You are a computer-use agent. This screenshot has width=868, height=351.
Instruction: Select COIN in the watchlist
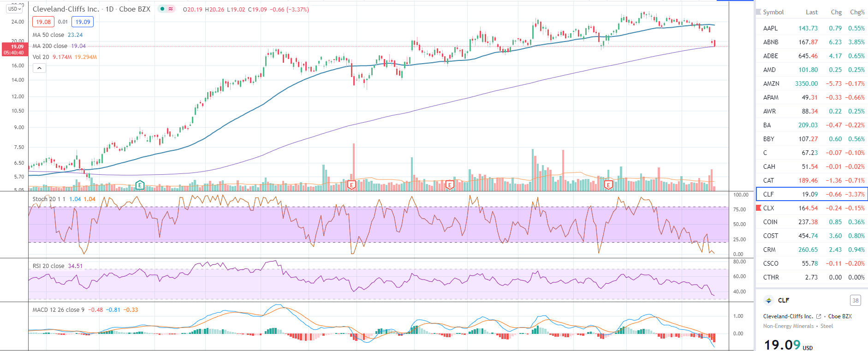[x=812, y=222]
